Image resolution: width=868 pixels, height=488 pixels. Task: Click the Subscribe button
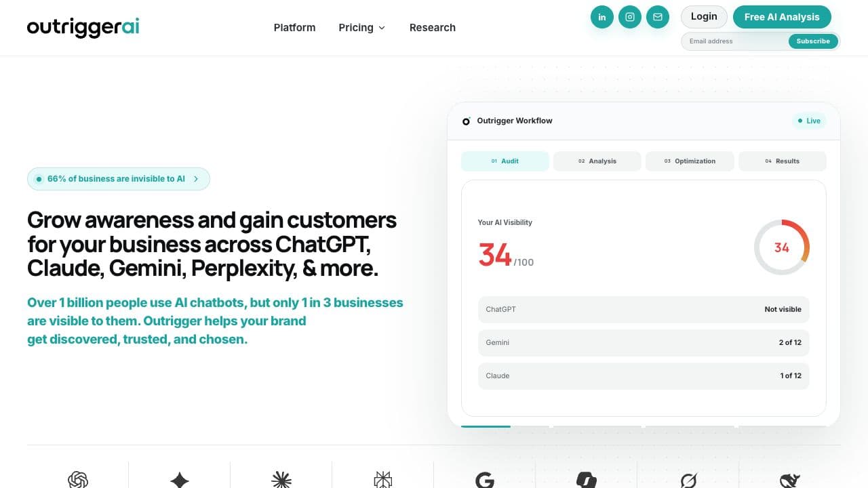click(x=813, y=41)
